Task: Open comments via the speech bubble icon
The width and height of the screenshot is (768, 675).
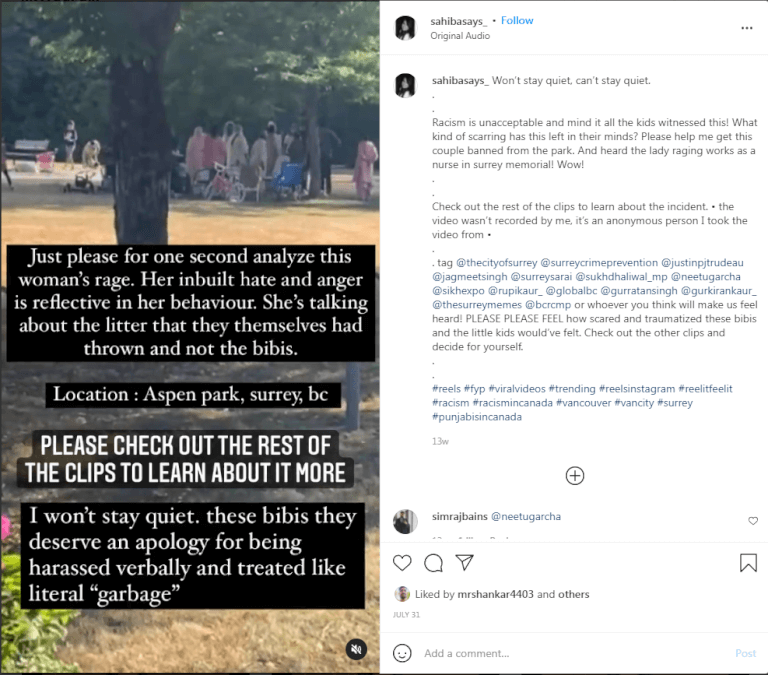Action: (x=433, y=563)
